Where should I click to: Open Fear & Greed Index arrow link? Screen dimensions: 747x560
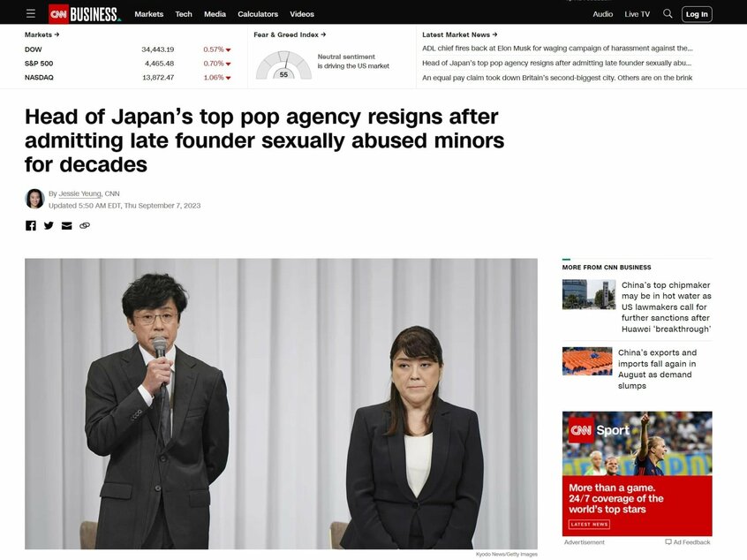click(290, 34)
